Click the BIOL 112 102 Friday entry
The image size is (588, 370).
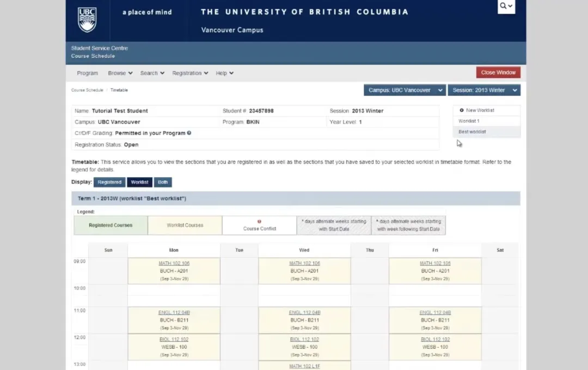435,339
